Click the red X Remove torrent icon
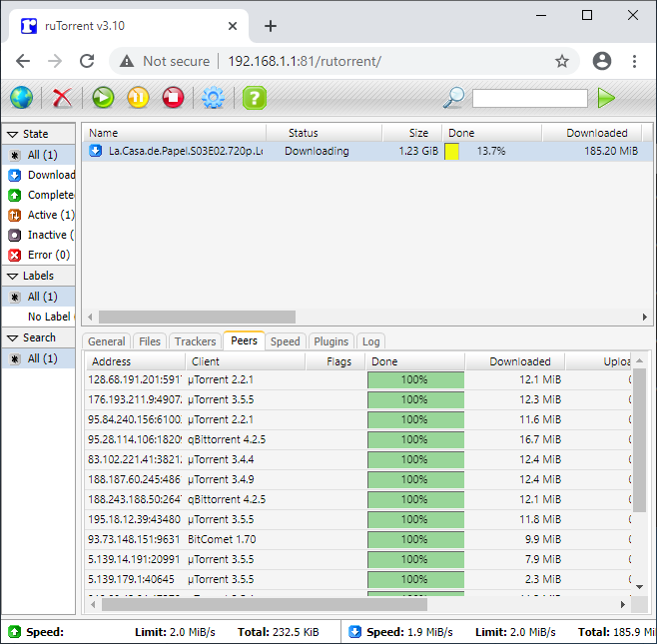This screenshot has height=644, width=657. (62, 98)
